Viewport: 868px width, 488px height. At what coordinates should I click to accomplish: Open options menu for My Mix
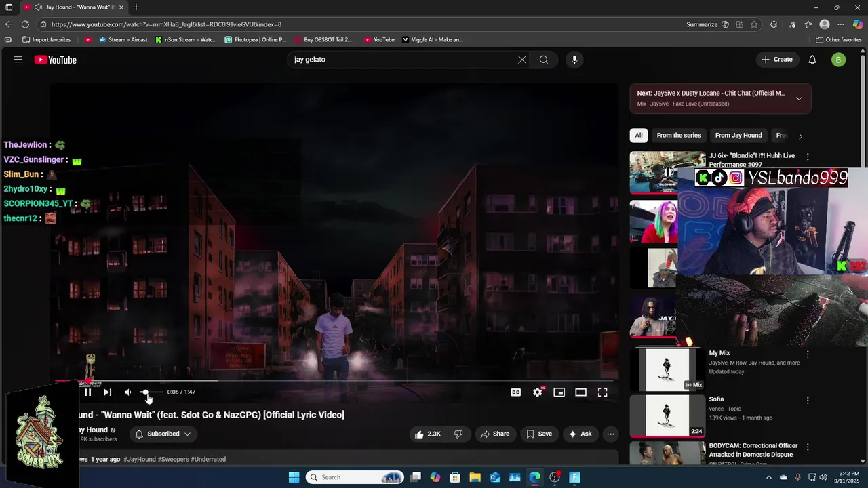coord(808,354)
